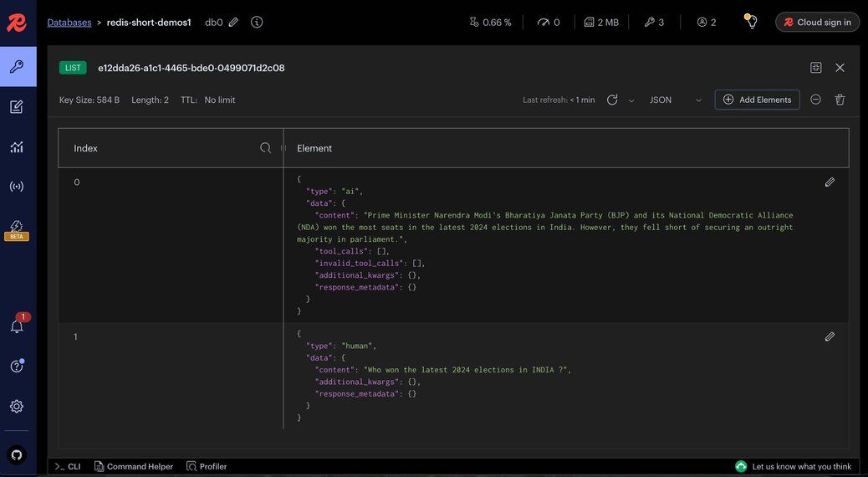
Task: Open the Profiler tab
Action: 207,466
